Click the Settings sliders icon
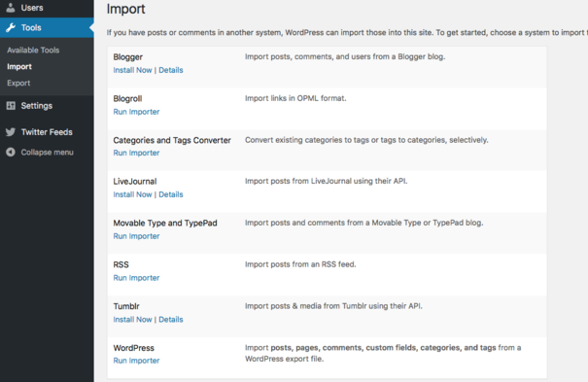Viewport: 588px width, 382px height. [x=11, y=106]
